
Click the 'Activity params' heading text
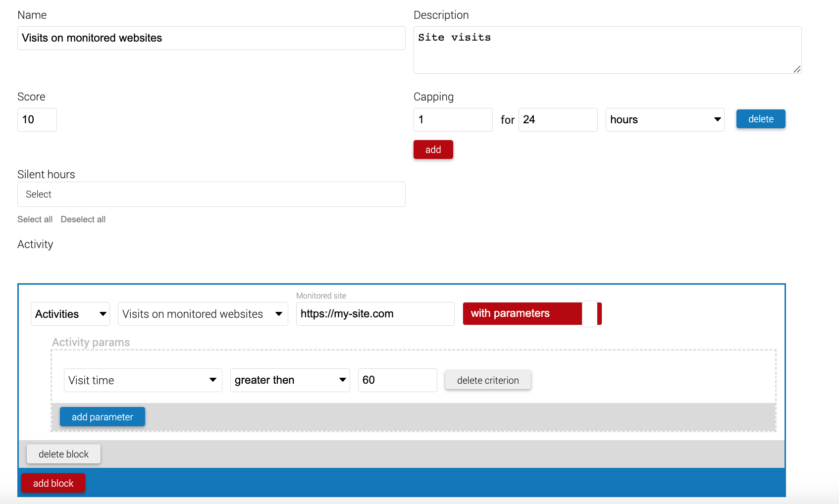(91, 342)
